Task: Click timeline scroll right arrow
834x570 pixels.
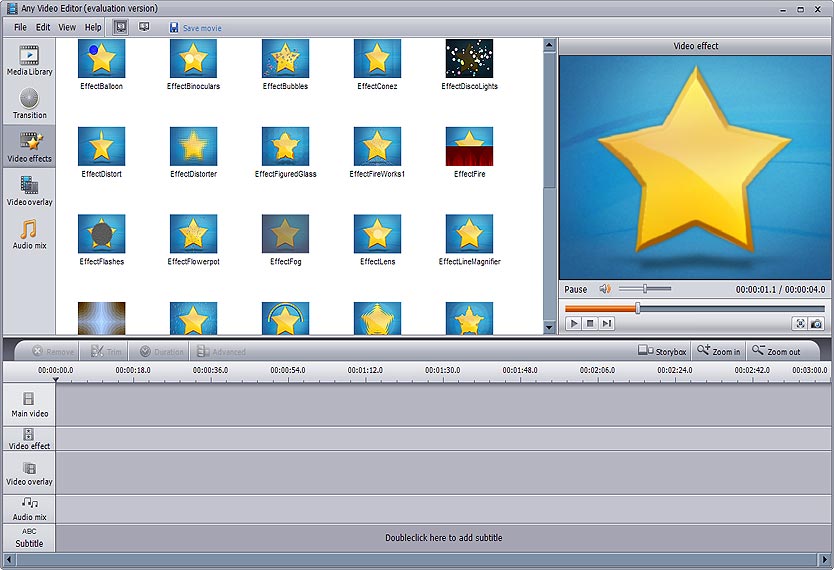Action: pos(824,559)
